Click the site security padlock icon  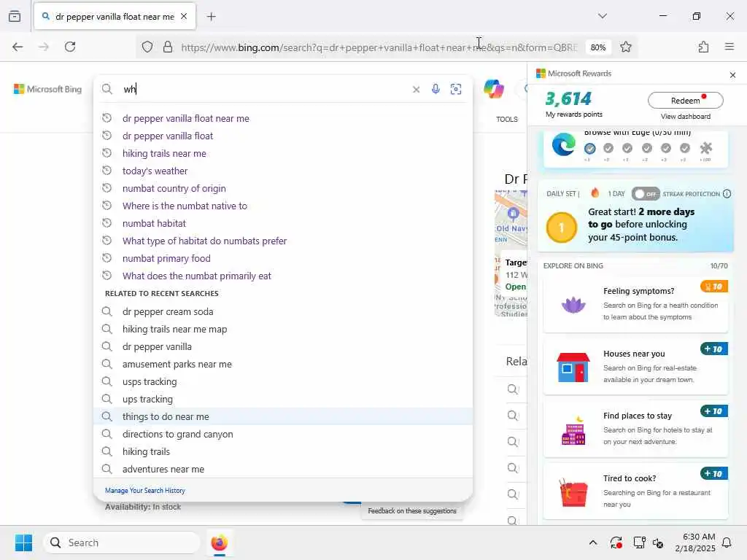(x=168, y=47)
